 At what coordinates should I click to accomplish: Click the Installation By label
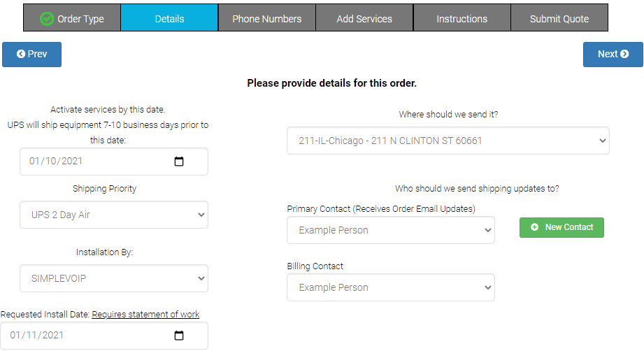click(x=104, y=252)
